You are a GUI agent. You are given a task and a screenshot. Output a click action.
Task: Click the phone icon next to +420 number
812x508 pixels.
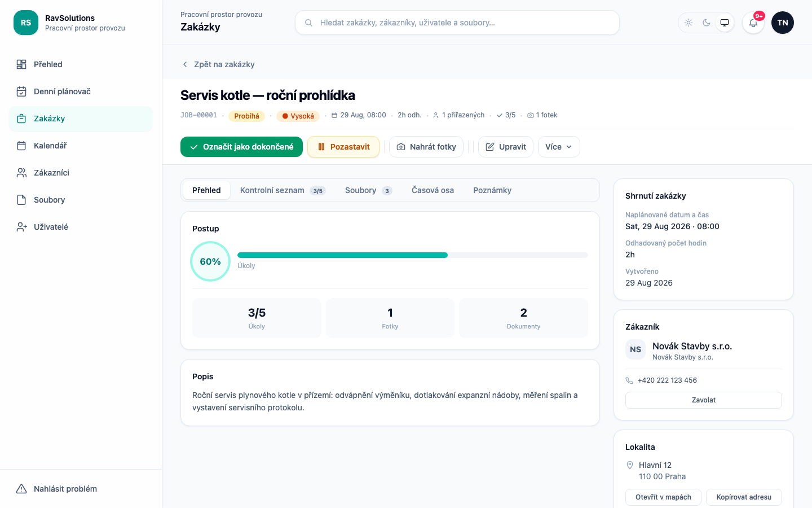coord(629,380)
